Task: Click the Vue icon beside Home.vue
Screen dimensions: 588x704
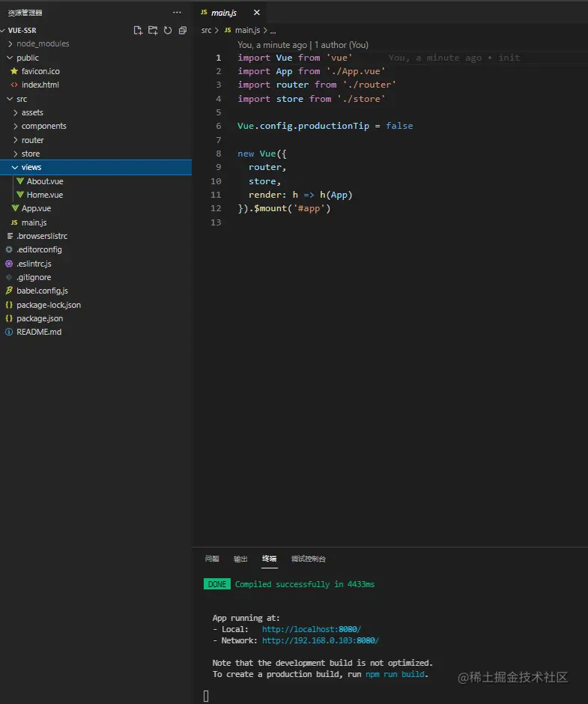Action: 19,195
